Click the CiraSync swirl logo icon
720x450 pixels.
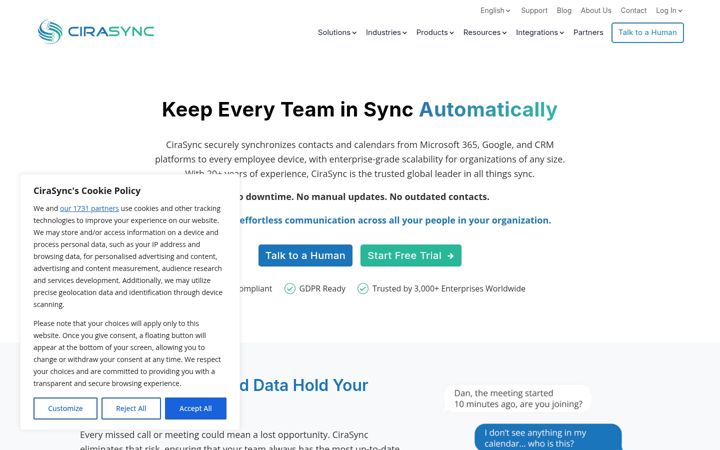coord(50,32)
